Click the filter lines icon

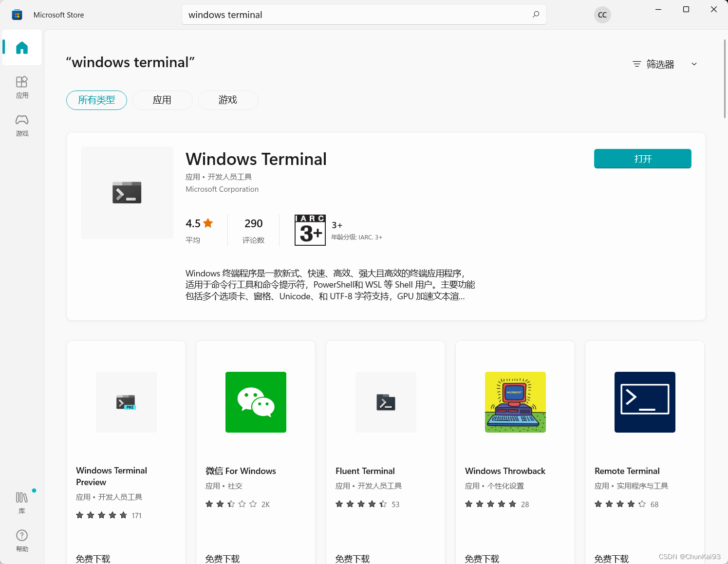pos(636,64)
